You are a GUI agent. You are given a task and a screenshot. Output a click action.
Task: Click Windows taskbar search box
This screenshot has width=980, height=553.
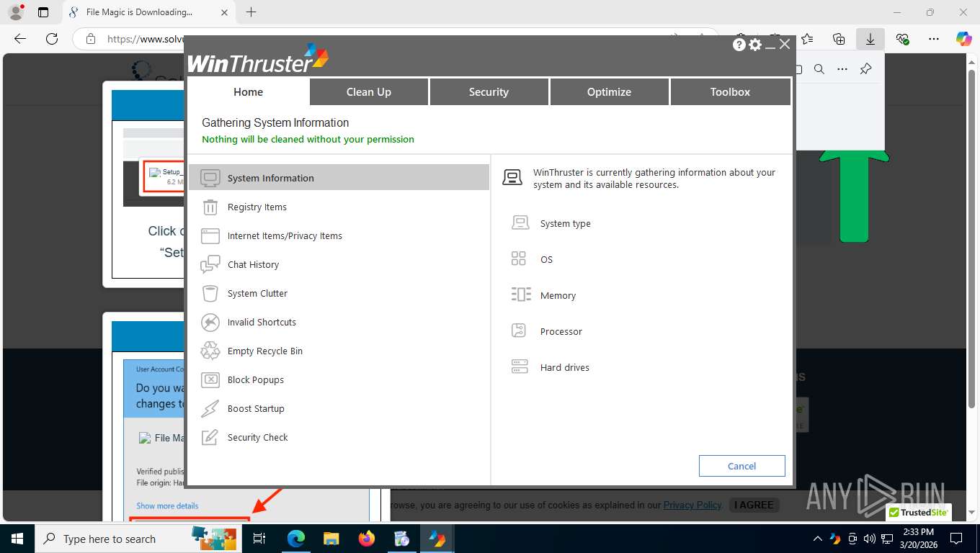coord(137,539)
